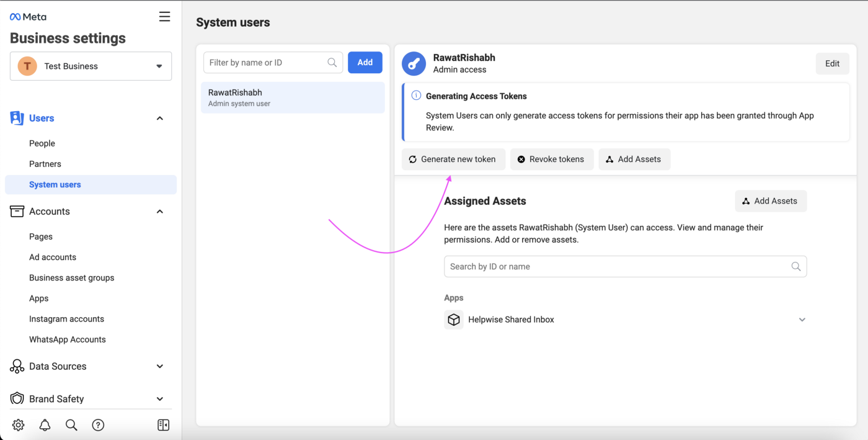The image size is (868, 440).
Task: Click the blue Add button
Action: click(365, 63)
